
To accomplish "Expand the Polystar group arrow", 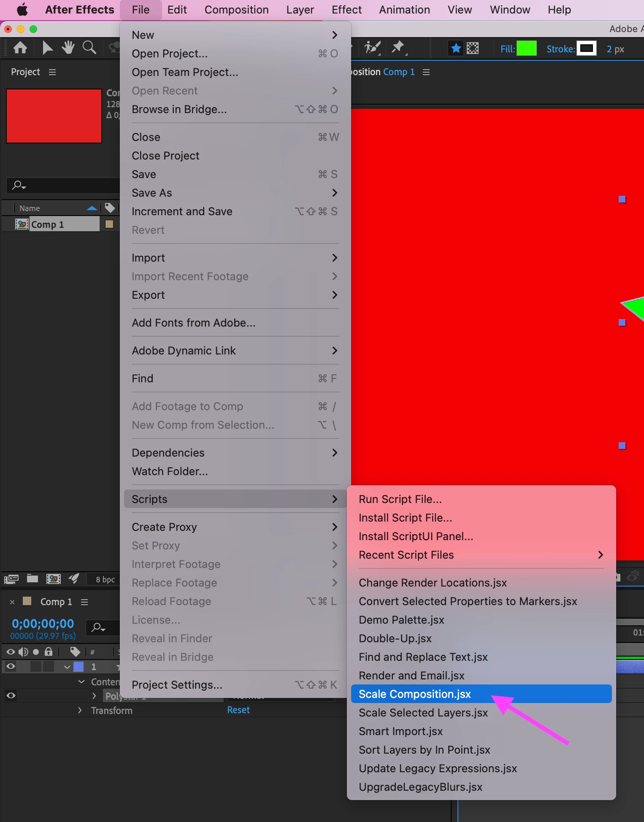I will click(x=94, y=695).
